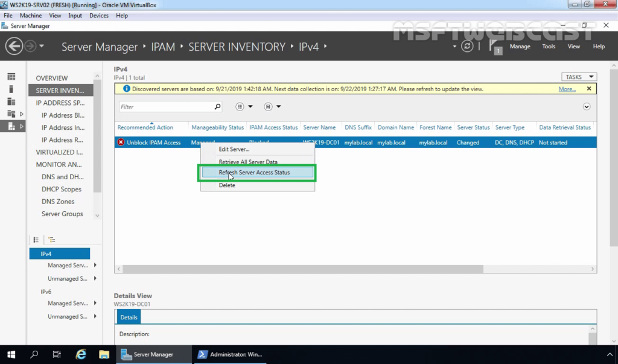This screenshot has width=618, height=364.
Task: Switch to list view icon in lower pane
Action: 36,240
